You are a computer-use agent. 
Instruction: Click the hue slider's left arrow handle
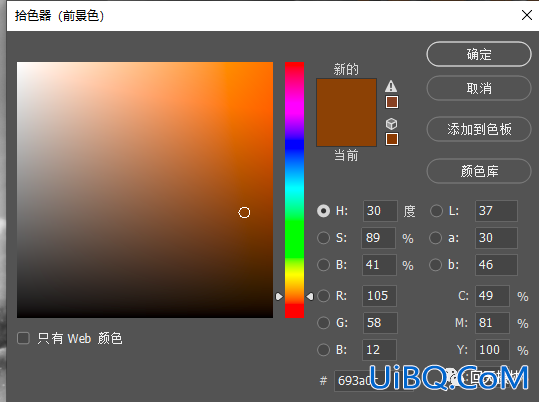(x=279, y=296)
